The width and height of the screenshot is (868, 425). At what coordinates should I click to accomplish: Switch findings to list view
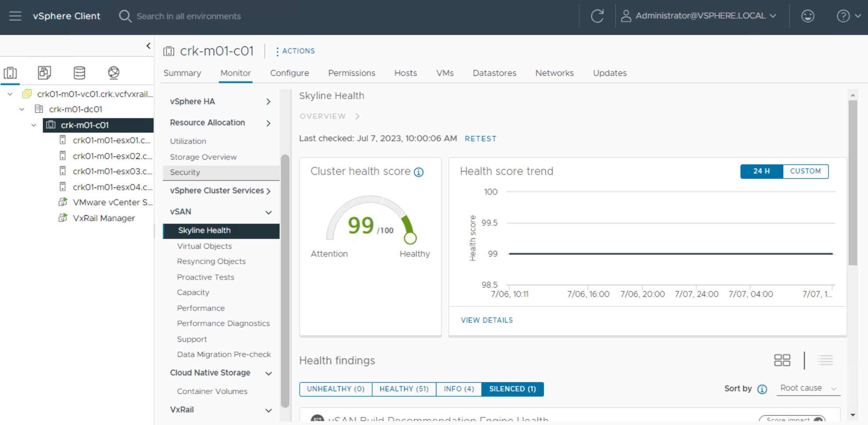coord(825,360)
